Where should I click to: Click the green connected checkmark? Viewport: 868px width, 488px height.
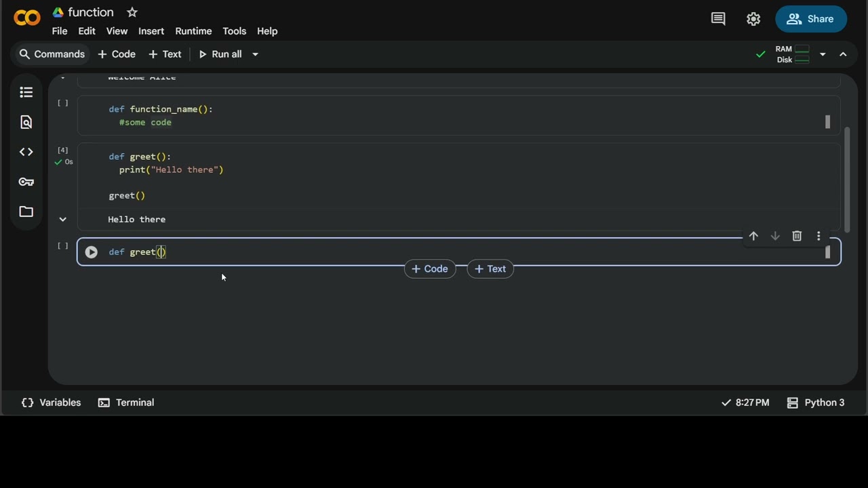(x=761, y=54)
